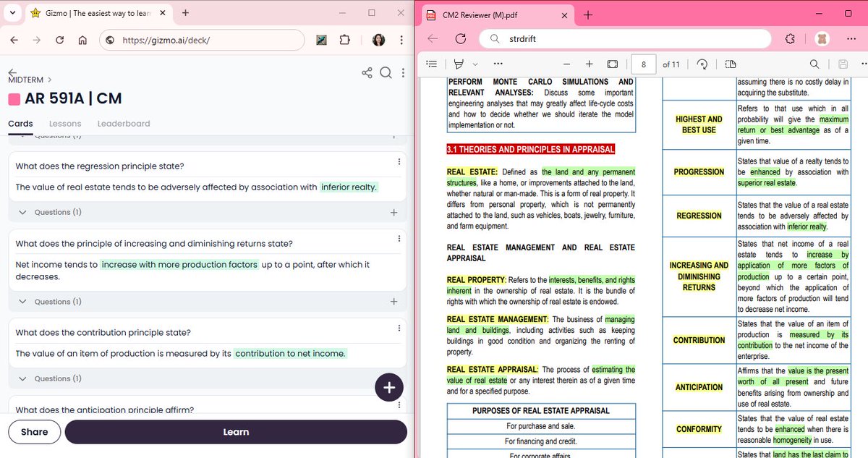Open options for diminishing returns card
868x458 pixels.
tap(399, 239)
